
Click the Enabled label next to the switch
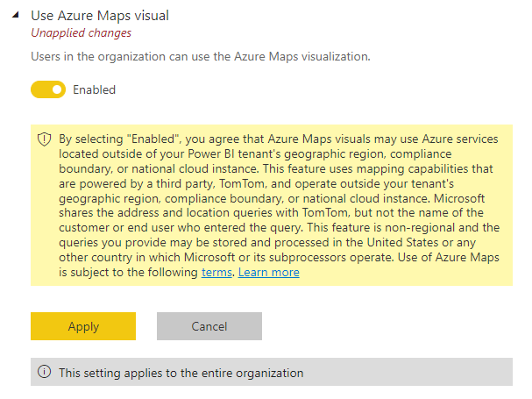(95, 89)
